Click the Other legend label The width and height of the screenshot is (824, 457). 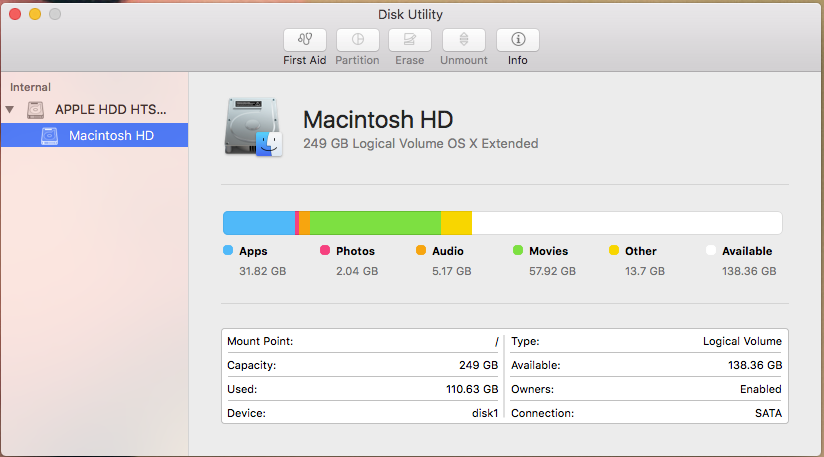click(641, 251)
